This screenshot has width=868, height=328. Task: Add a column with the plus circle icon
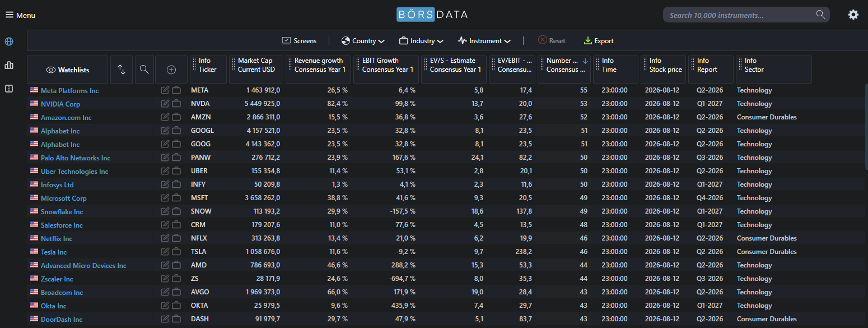[x=171, y=70]
